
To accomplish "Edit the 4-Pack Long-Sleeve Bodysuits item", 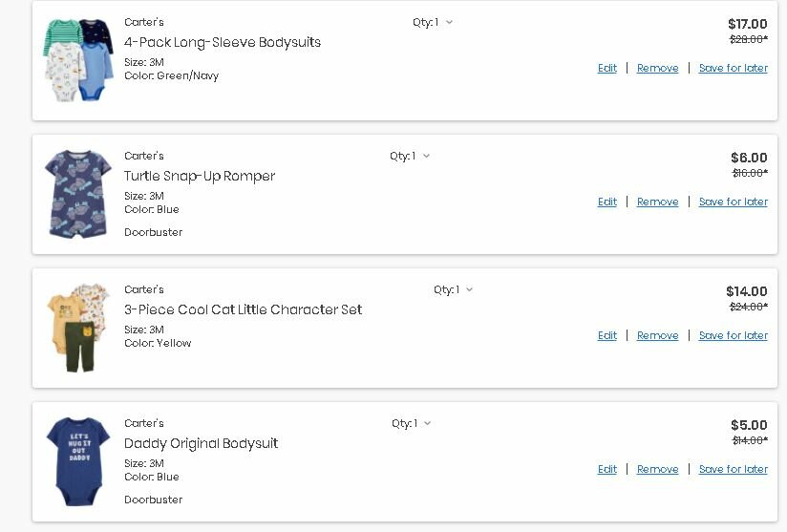I will pos(607,69).
